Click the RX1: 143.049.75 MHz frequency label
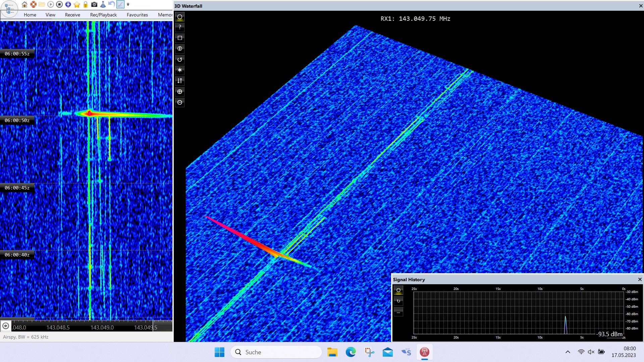 point(415,19)
